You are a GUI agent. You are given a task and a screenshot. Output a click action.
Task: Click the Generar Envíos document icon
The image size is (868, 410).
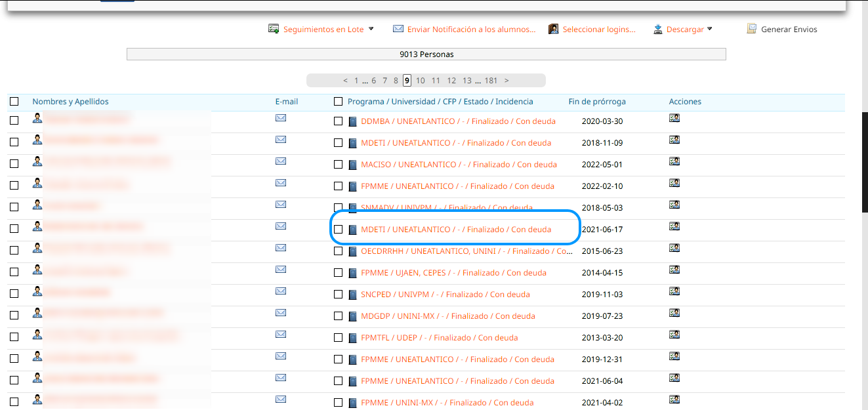[751, 29]
